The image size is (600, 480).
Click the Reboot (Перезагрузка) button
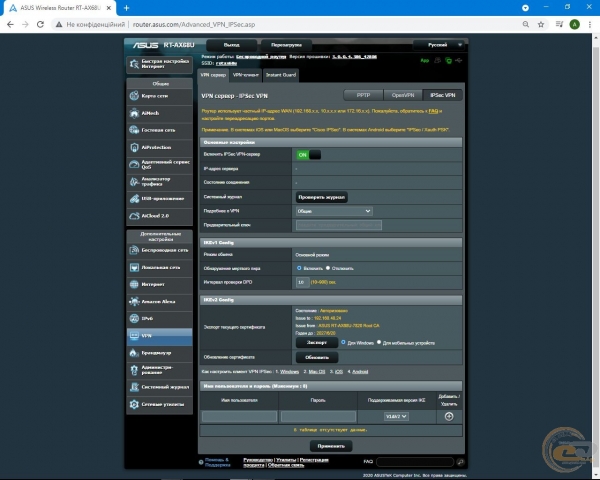click(286, 45)
